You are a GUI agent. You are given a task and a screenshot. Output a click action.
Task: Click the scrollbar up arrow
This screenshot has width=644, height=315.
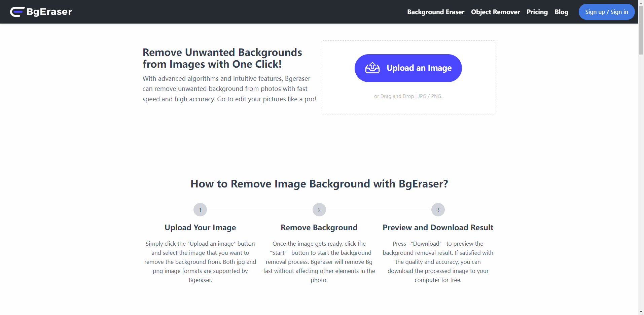tap(641, 3)
